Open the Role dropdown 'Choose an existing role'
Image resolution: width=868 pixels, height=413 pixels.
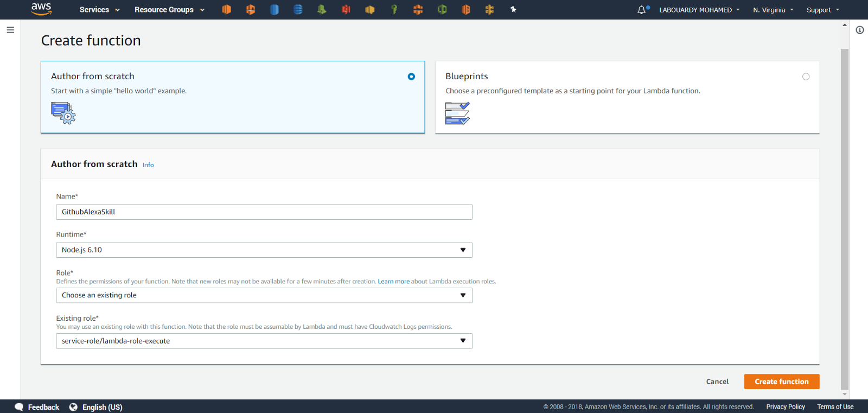click(264, 295)
